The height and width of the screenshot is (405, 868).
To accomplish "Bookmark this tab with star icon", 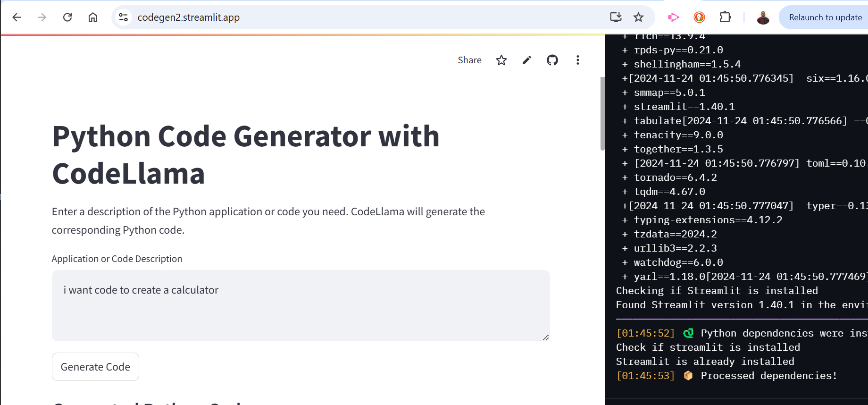I will coord(639,17).
